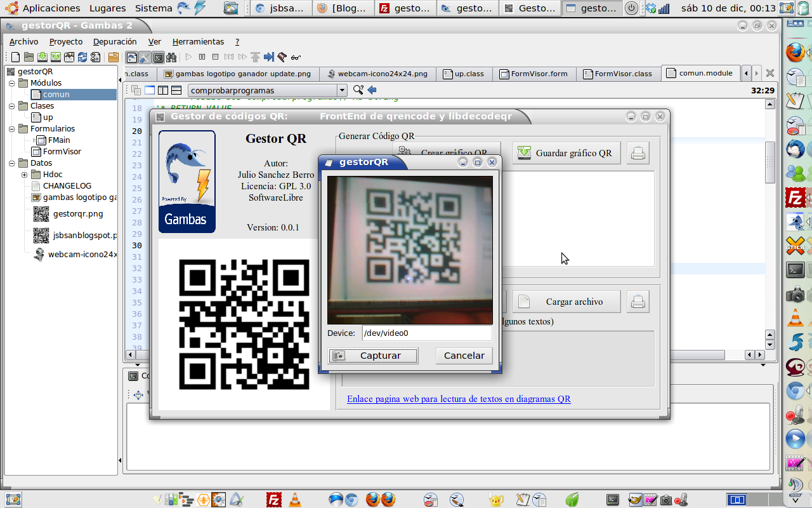812x508 pixels.
Task: Expand the Hdoc folder node
Action: [x=24, y=175]
